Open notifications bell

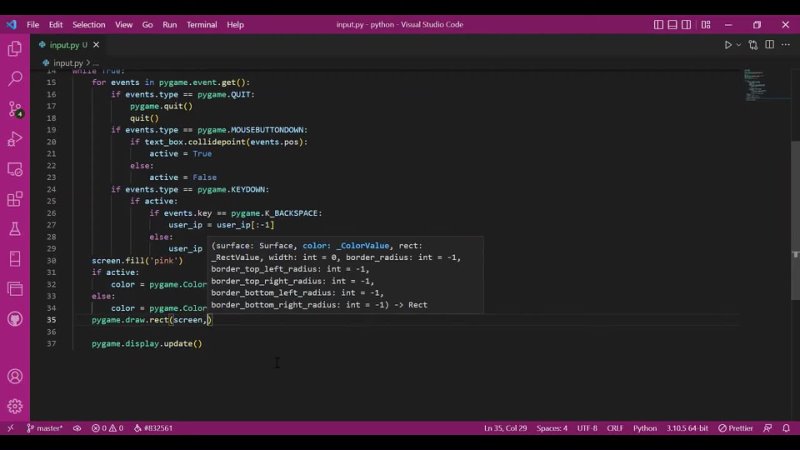pos(786,428)
